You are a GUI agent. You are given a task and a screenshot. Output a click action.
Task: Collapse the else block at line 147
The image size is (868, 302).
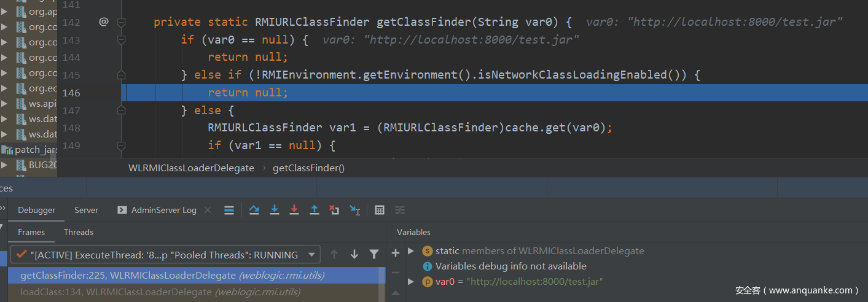coord(122,110)
